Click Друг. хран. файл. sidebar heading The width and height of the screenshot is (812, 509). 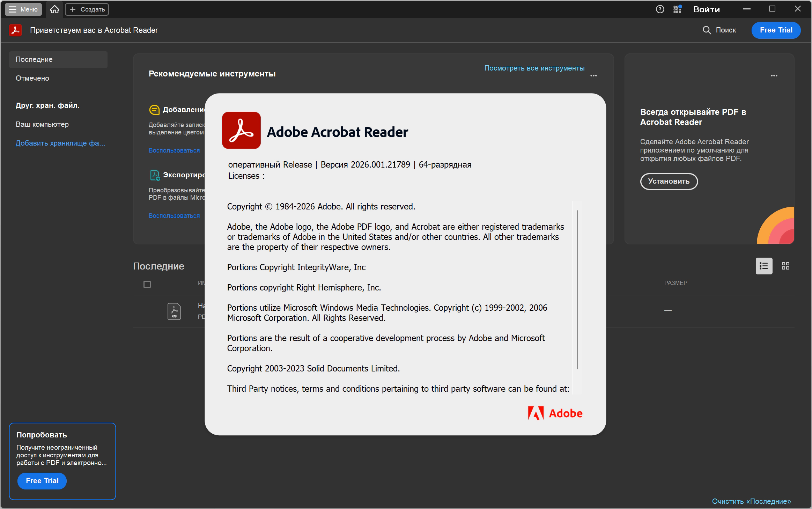point(47,105)
